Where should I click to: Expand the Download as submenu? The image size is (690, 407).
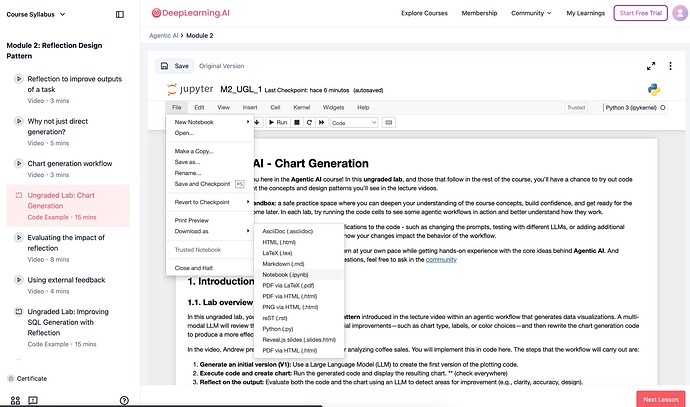click(210, 231)
